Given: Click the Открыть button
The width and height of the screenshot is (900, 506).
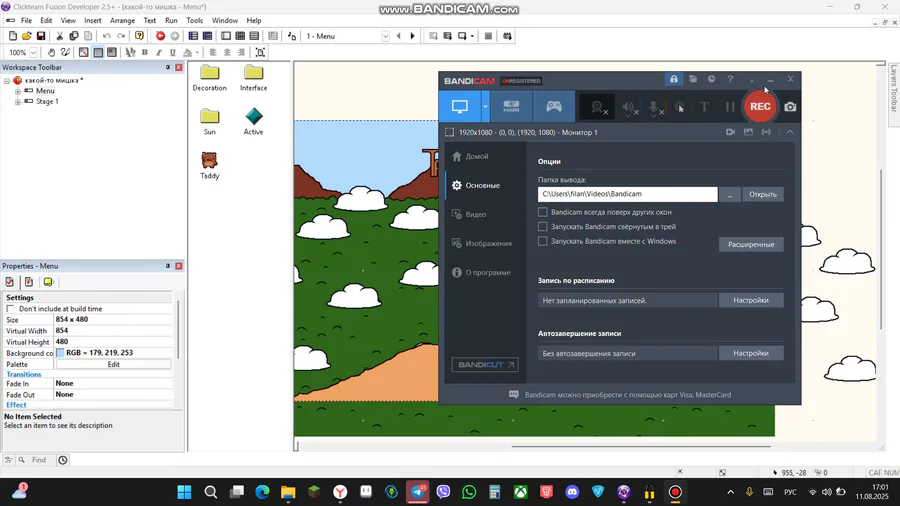Looking at the screenshot, I should pos(762,194).
